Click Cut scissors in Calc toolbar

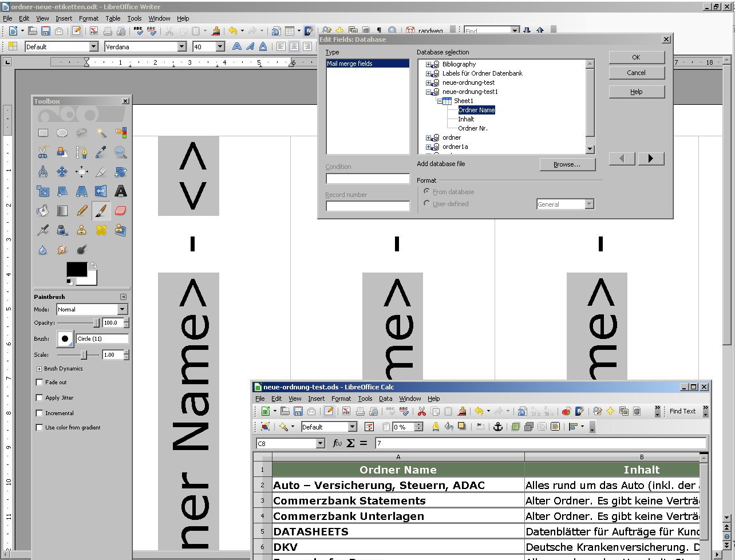[x=422, y=411]
